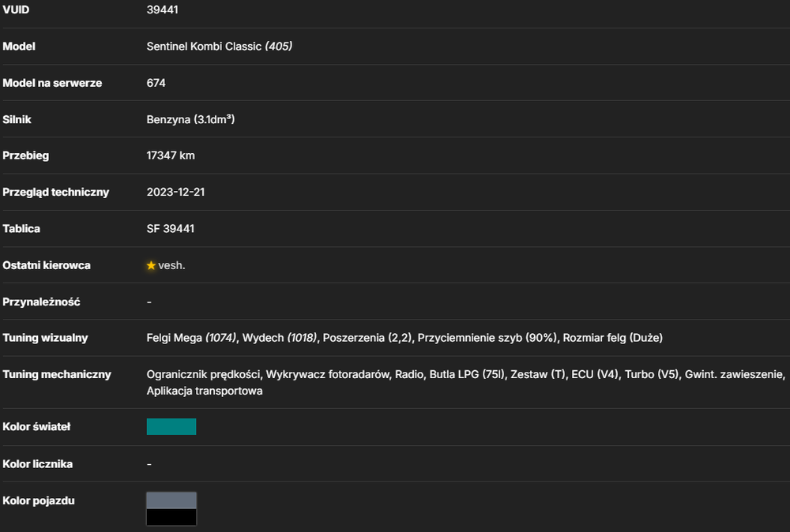The width and height of the screenshot is (790, 532).
Task: Select the plate number SF 39441
Action: 171,228
